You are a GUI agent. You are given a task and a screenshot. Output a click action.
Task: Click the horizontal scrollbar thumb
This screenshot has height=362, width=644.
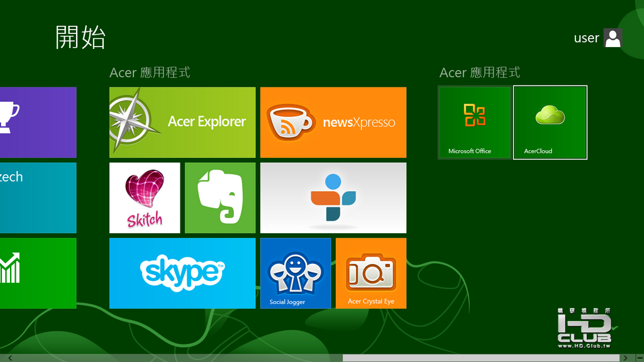pos(481,358)
